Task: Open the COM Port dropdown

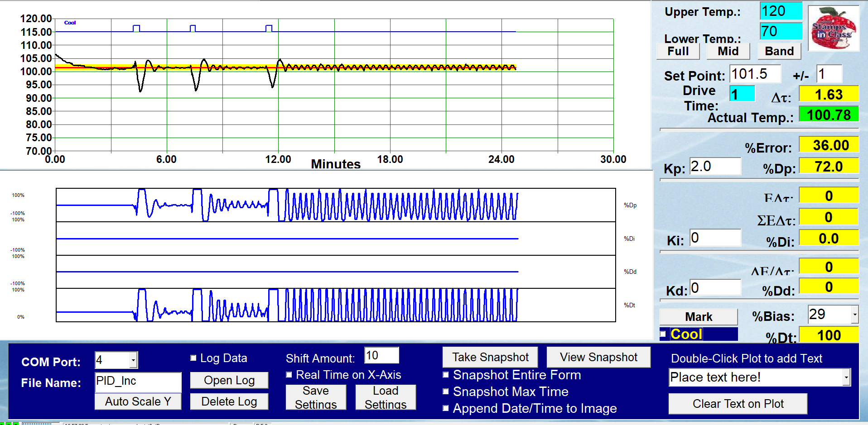Action: click(133, 360)
